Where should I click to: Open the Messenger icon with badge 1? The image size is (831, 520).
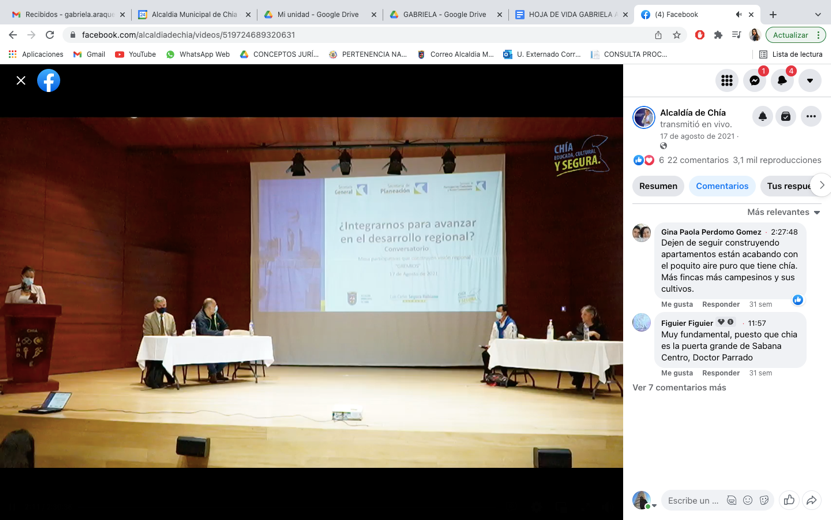coord(755,81)
